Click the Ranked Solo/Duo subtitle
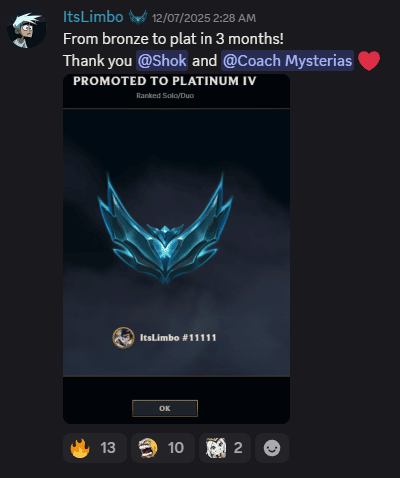This screenshot has width=400, height=478. 165,96
